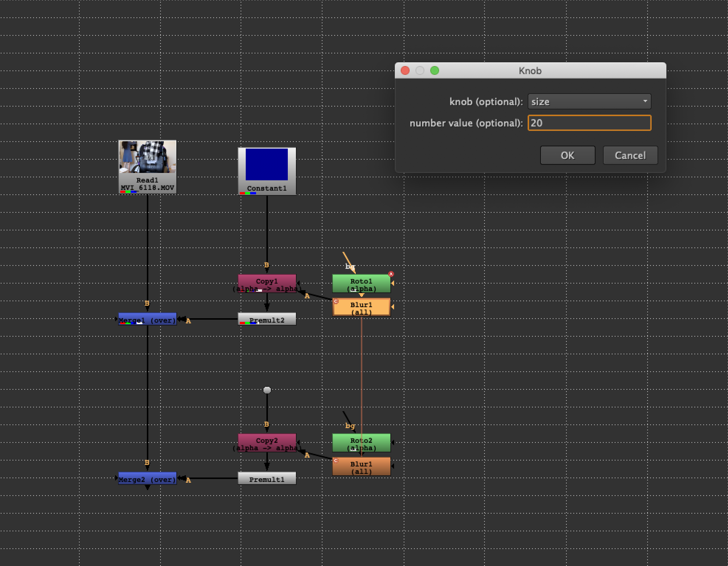Select the gray Dot node above Copy2
The width and height of the screenshot is (728, 566).
(x=267, y=390)
